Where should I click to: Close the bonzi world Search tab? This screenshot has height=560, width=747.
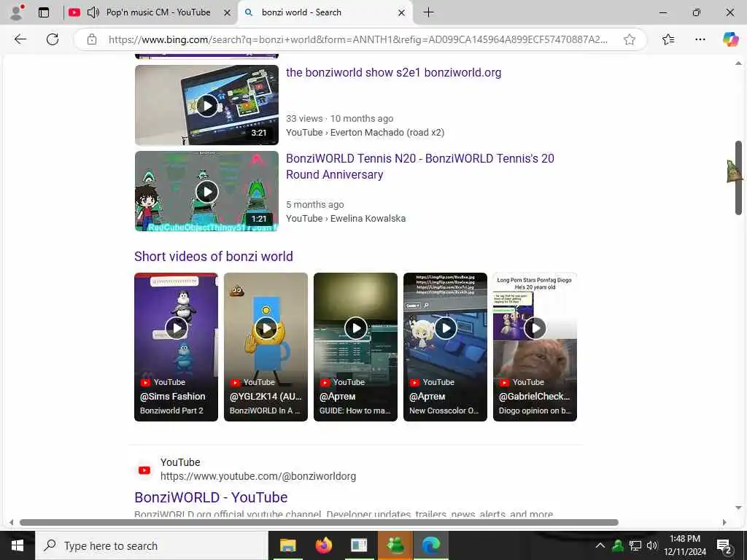coord(401,13)
